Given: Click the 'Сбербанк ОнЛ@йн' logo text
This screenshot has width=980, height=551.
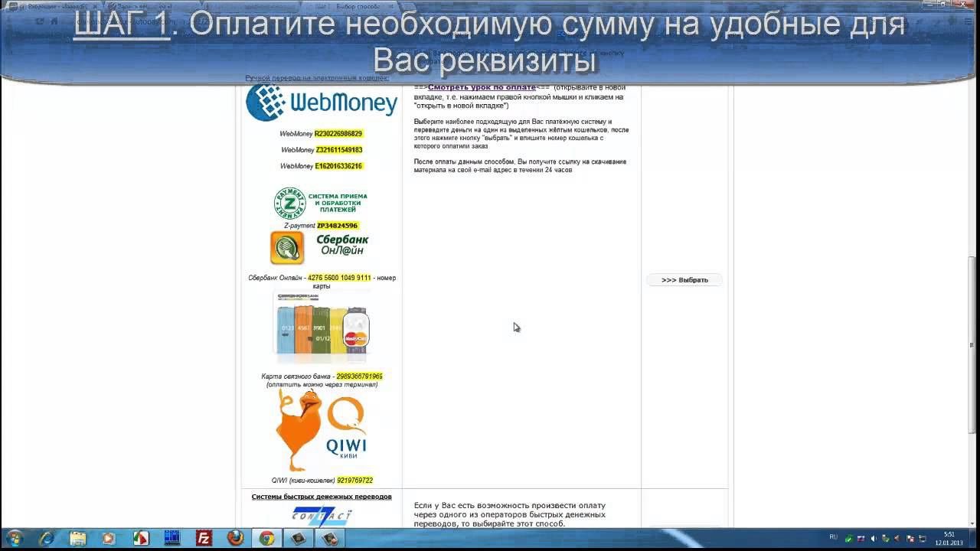Looking at the screenshot, I should pyautogui.click(x=342, y=245).
